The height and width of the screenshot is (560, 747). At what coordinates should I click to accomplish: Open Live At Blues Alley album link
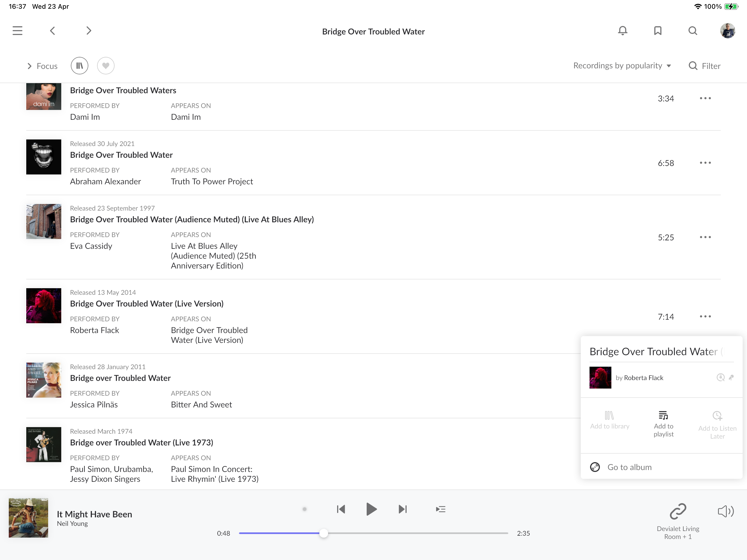pos(214,256)
